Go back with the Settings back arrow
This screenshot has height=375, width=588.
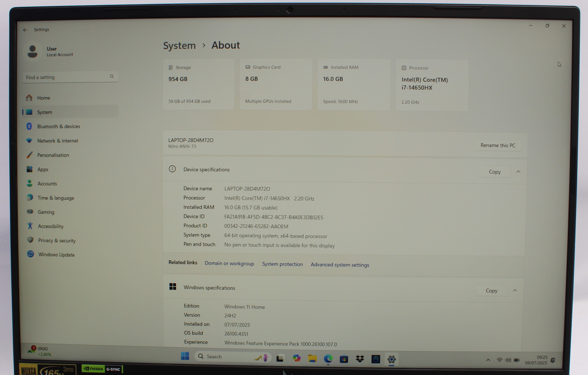tap(25, 30)
